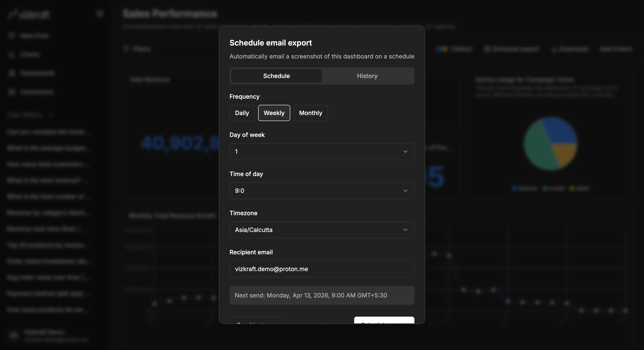This screenshot has width=644, height=350.
Task: Select Daily frequency
Action: tap(241, 113)
